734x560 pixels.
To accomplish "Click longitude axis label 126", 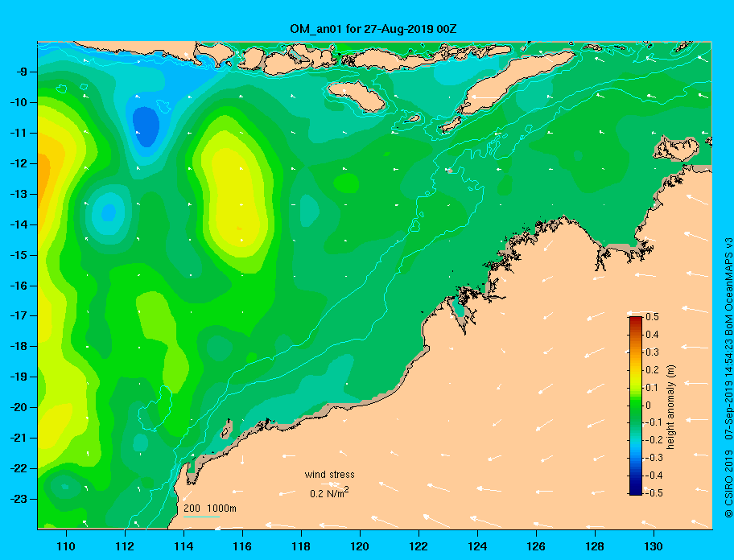I will (536, 546).
